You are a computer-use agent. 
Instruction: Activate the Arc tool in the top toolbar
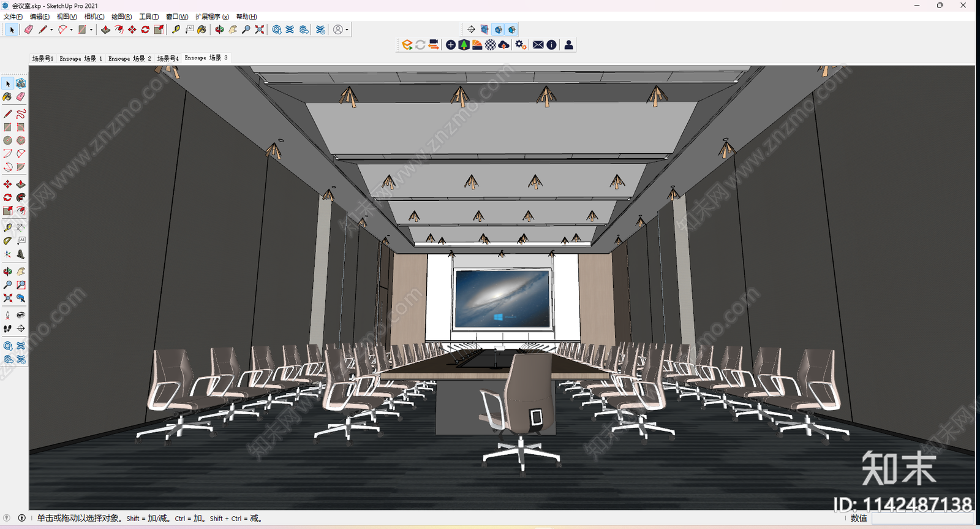point(62,29)
